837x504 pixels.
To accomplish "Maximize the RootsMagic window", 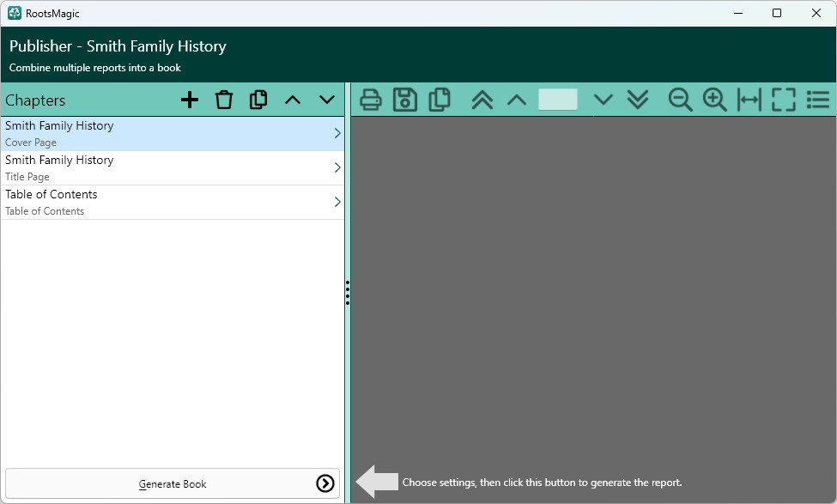I will pos(777,14).
